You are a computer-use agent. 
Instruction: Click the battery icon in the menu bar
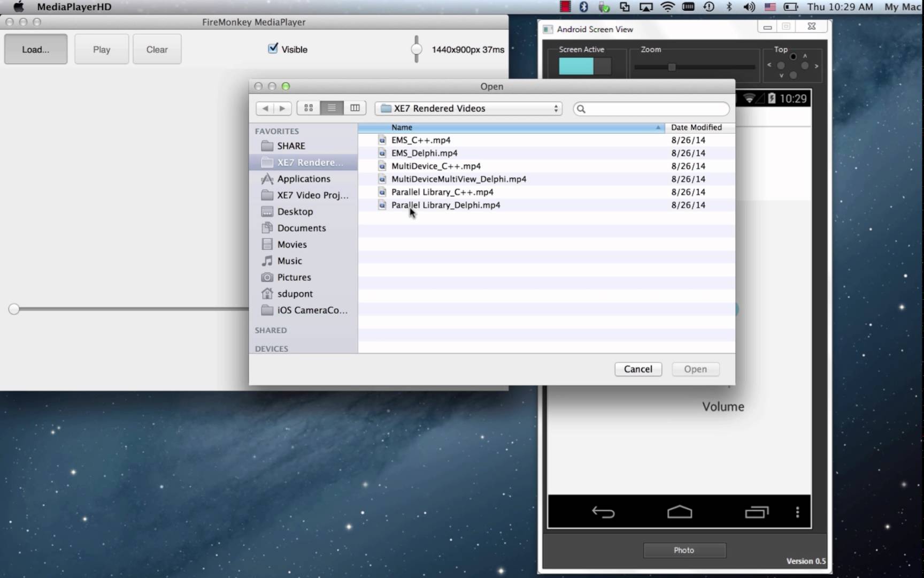[790, 7]
